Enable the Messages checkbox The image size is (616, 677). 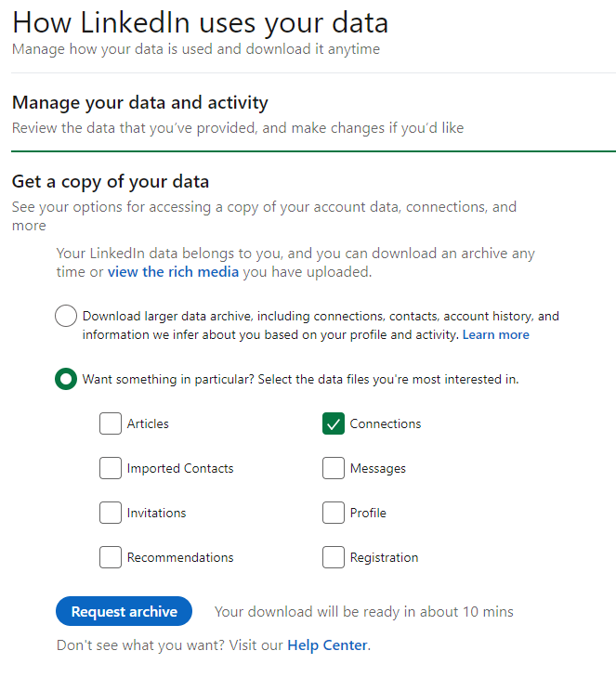click(x=333, y=468)
